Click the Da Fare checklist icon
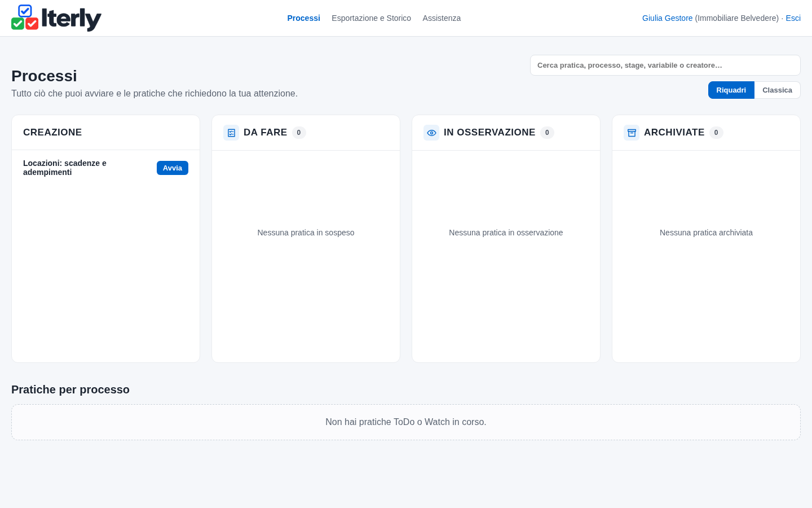 pos(231,133)
